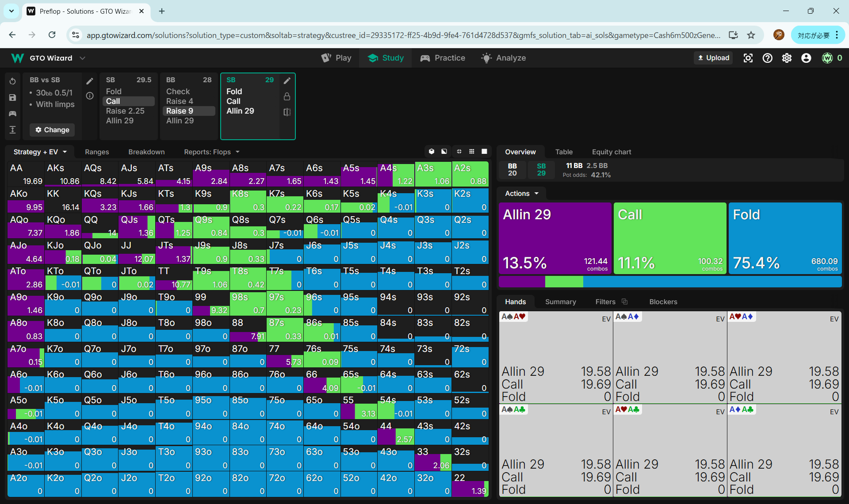Click the compare split icon in the active SB panel
This screenshot has height=504, width=849.
point(287,112)
